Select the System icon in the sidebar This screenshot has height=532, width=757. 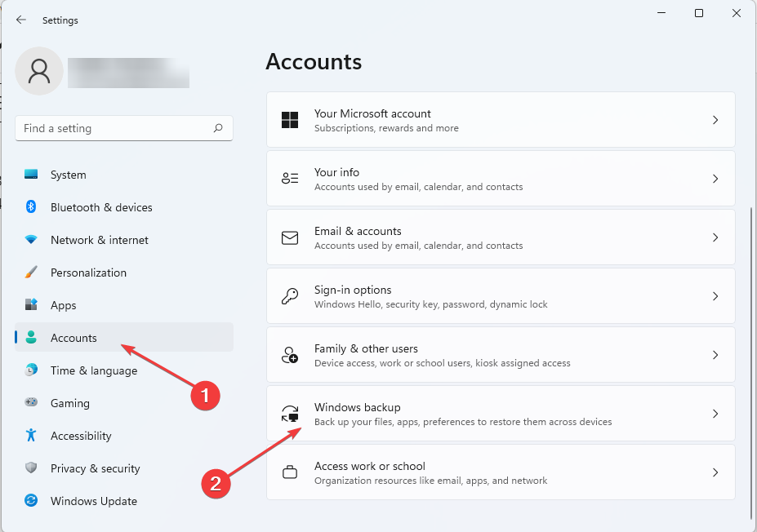33,175
